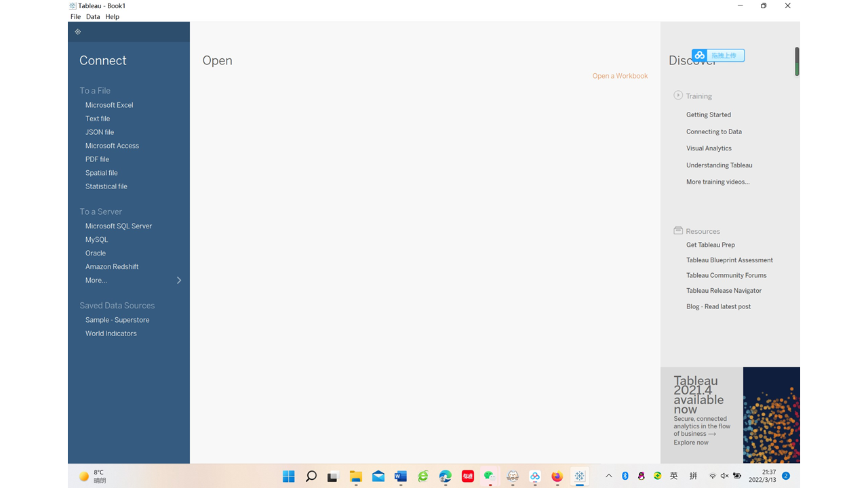This screenshot has height=488, width=868.
Task: Connect to a Text file
Action: coord(98,119)
